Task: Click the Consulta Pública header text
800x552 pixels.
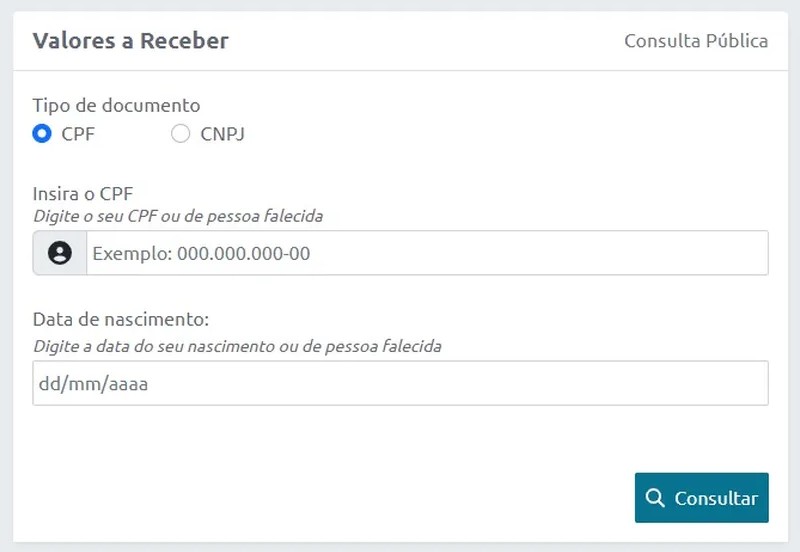Action: click(x=696, y=41)
